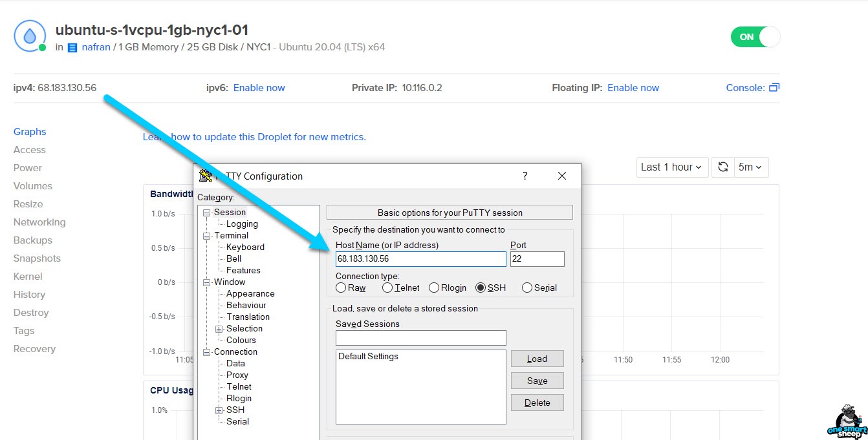The width and height of the screenshot is (868, 440).
Task: Click the refresh graphs icon
Action: (x=723, y=167)
